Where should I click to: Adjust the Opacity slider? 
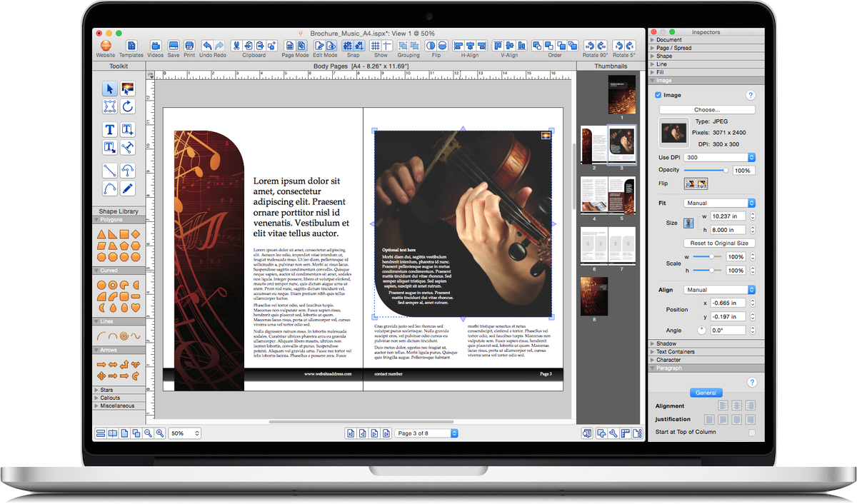pyautogui.click(x=726, y=171)
